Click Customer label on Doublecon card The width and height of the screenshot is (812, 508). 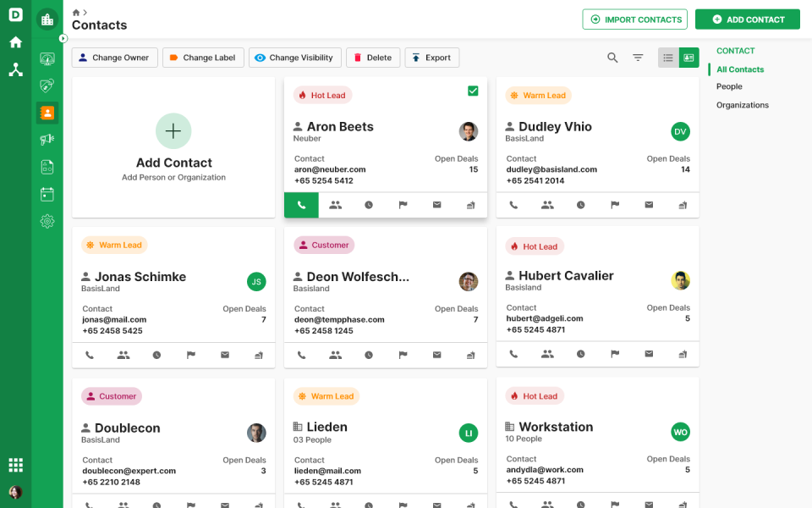pyautogui.click(x=112, y=396)
